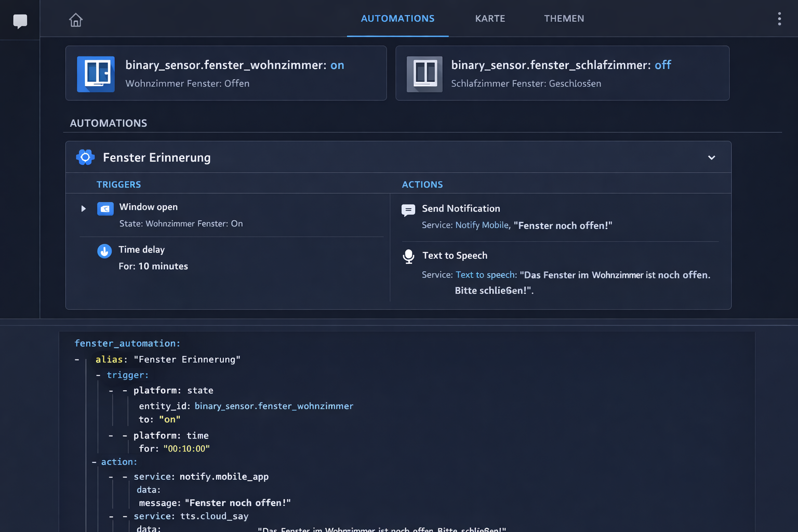Click the Send Notification speech-bubble icon
The height and width of the screenshot is (532, 798).
point(408,210)
